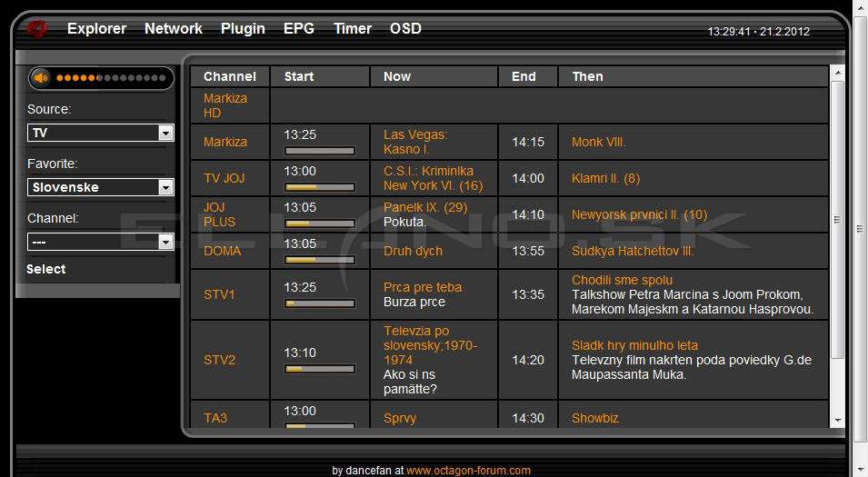Viewport: 868px width, 477px height.
Task: Expand the Favorite dropdown showing Slovenske
Action: click(100, 187)
